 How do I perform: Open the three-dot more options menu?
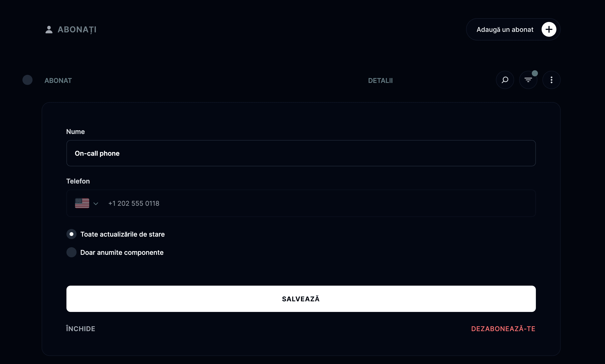[552, 80]
